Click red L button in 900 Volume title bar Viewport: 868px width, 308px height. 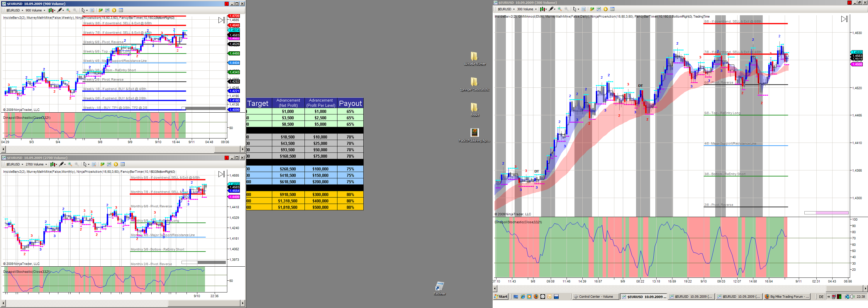227,4
